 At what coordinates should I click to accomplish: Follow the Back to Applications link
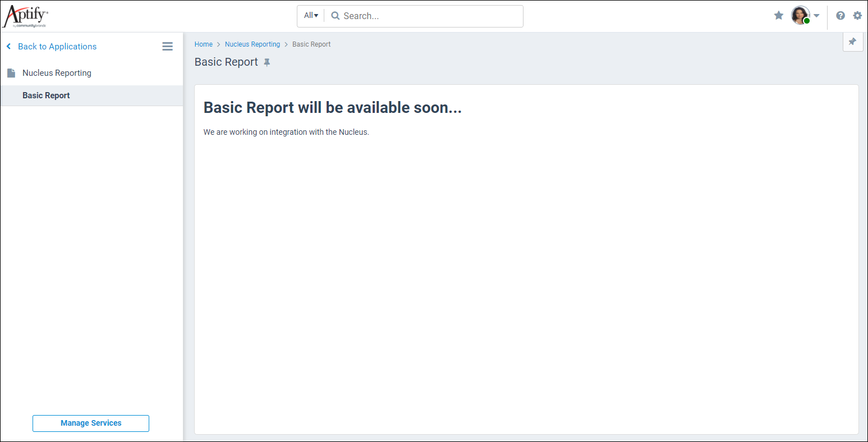tap(57, 46)
